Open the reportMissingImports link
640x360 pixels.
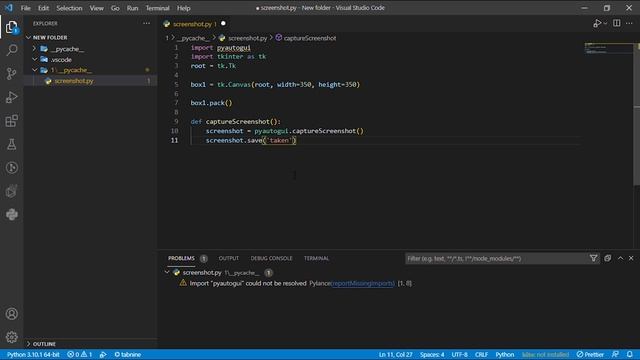(363, 283)
